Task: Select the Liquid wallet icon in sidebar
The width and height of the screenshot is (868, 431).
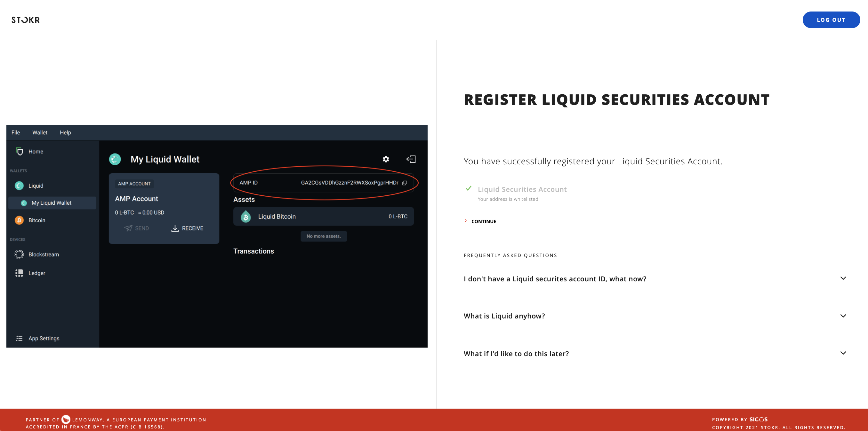Action: click(x=19, y=185)
